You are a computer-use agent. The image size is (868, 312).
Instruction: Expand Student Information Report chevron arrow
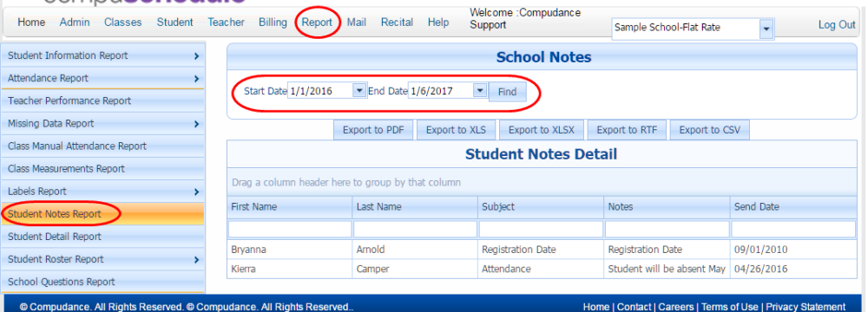(196, 55)
